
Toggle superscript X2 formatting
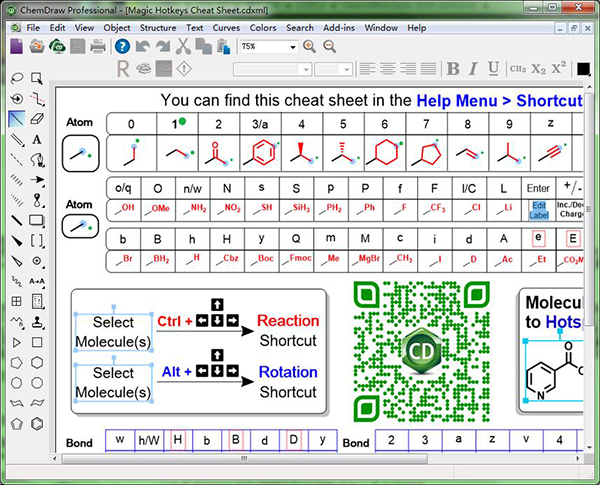coord(559,68)
